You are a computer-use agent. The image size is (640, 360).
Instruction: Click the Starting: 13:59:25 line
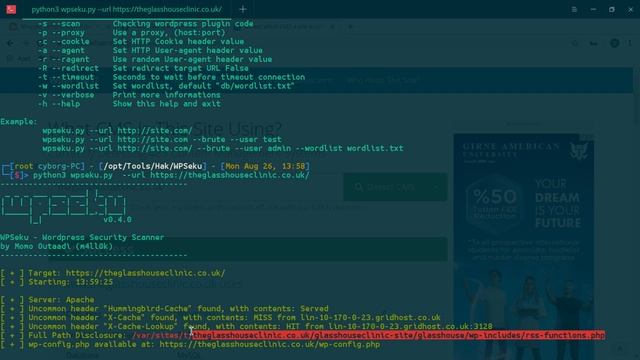[x=56, y=282]
